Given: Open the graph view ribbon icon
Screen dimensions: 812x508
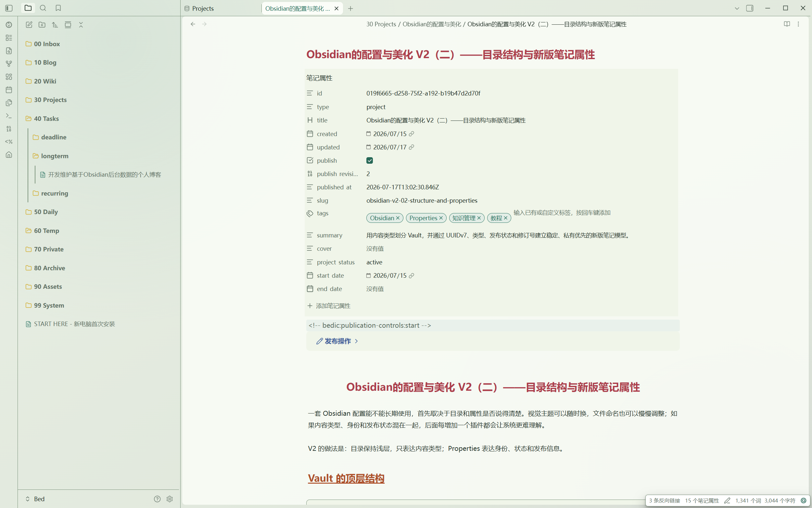Looking at the screenshot, I should coord(9,64).
